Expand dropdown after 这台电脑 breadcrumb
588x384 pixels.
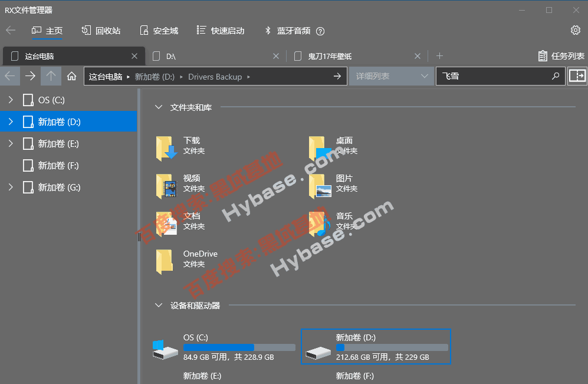128,77
